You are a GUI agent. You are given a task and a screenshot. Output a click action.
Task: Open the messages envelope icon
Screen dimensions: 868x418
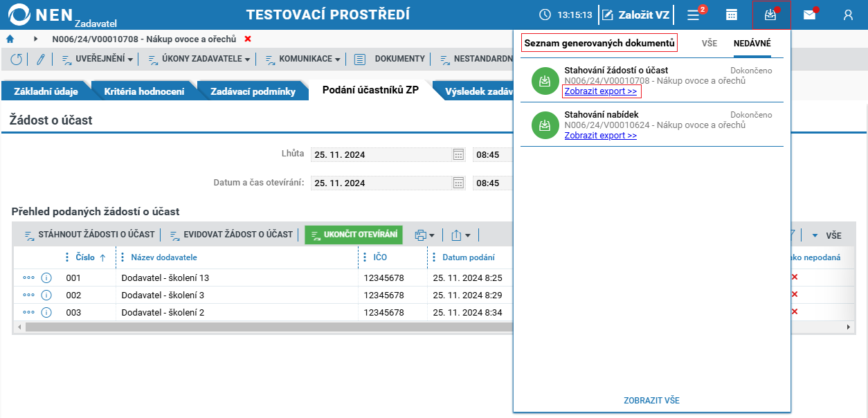click(809, 15)
